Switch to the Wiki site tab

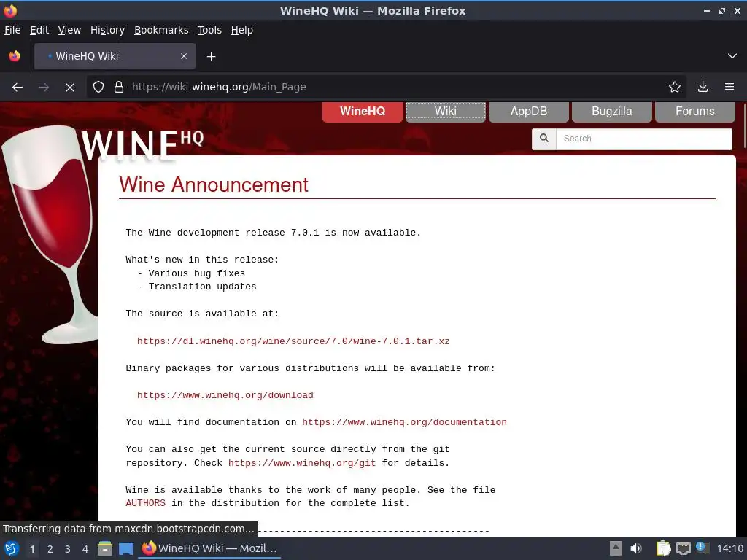(x=446, y=112)
